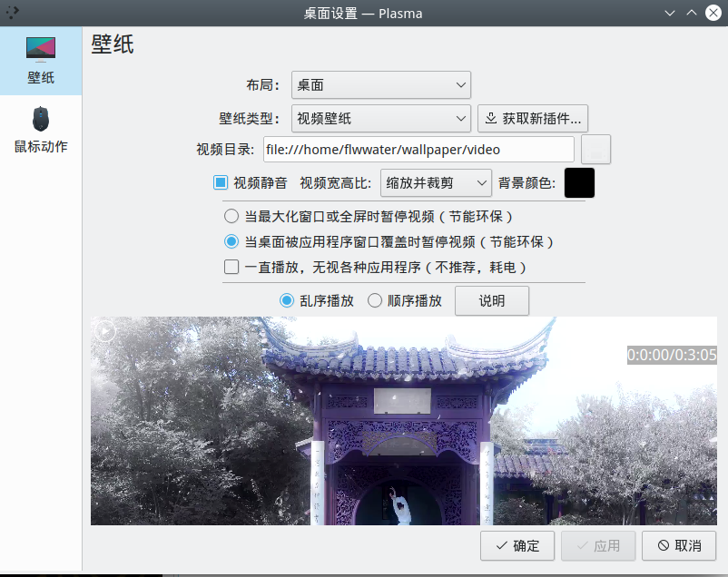Click the 取消 cancel button
728x577 pixels.
pos(679,545)
